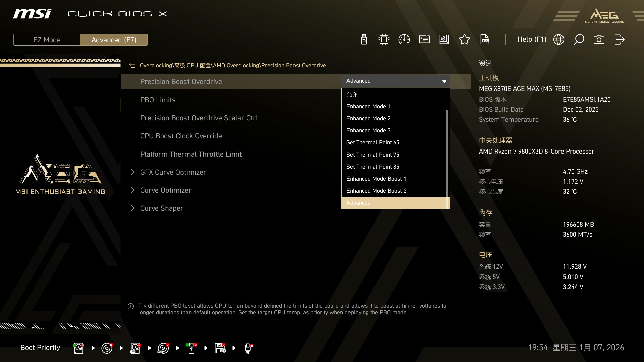Click the breadcrumb back arrow icon
644x362 pixels.
click(132, 66)
